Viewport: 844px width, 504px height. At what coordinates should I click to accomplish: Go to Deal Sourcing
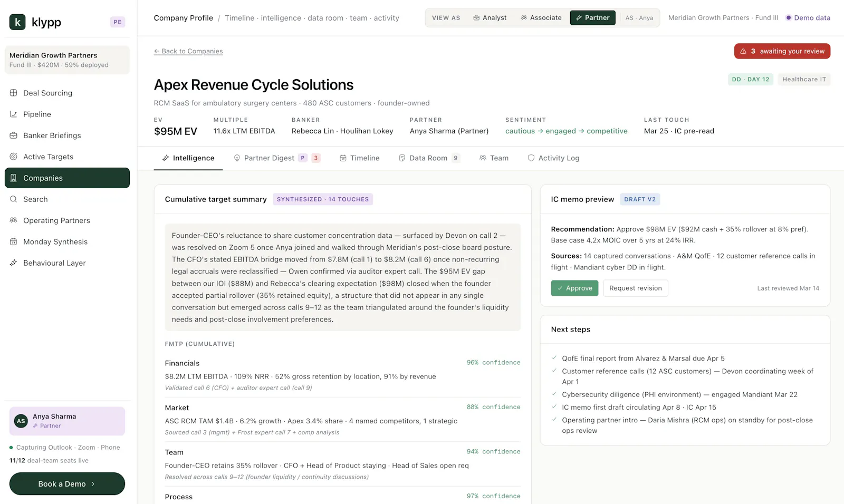tap(67, 93)
